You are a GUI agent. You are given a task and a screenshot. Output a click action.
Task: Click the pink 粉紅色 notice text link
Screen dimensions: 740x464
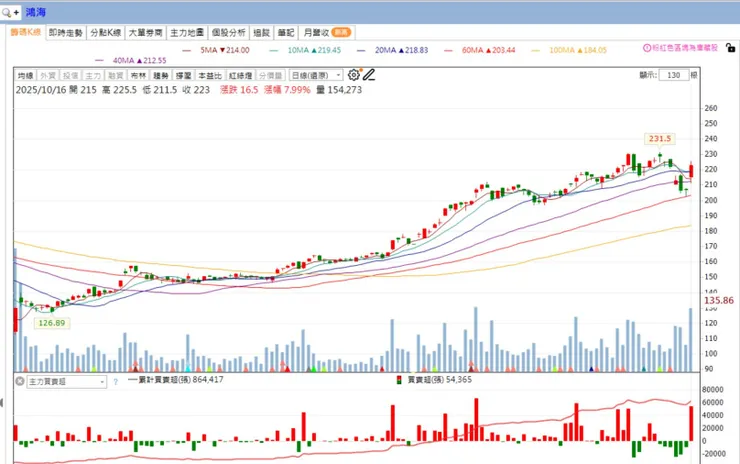(685, 48)
